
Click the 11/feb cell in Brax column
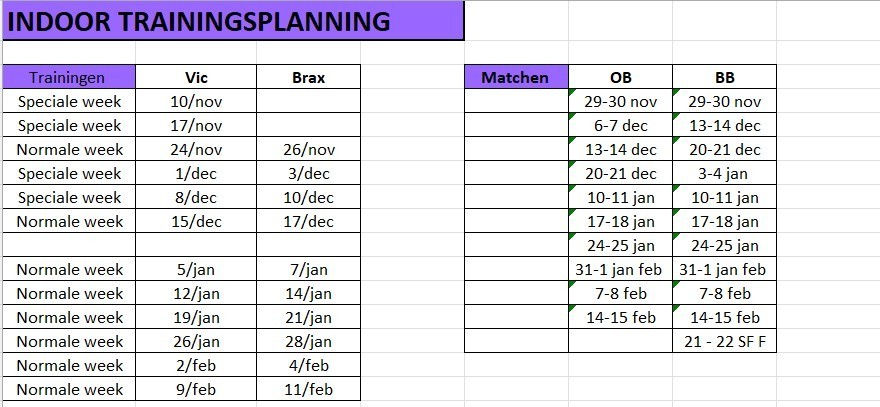308,389
